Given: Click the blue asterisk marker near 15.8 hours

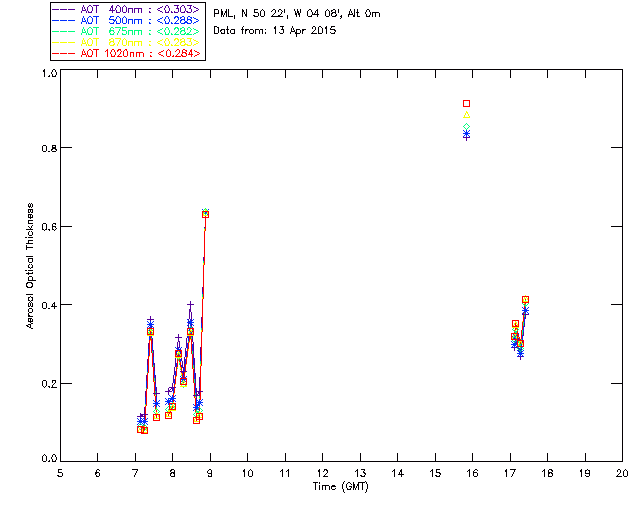Looking at the screenshot, I should tap(467, 134).
